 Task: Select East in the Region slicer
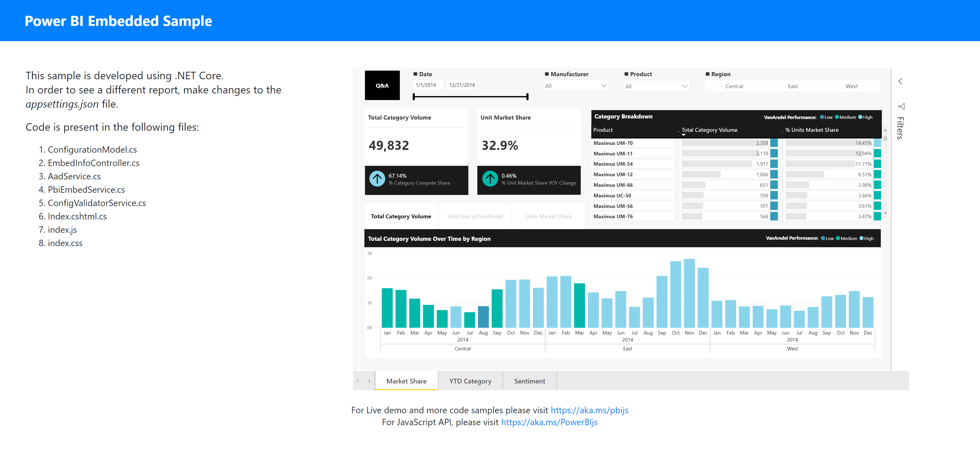[793, 86]
